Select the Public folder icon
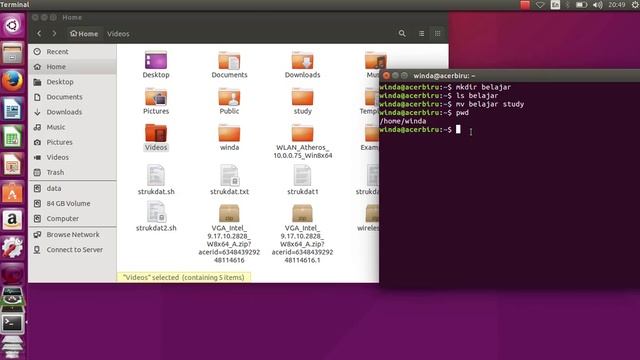Image resolution: width=640 pixels, height=360 pixels. point(229,97)
